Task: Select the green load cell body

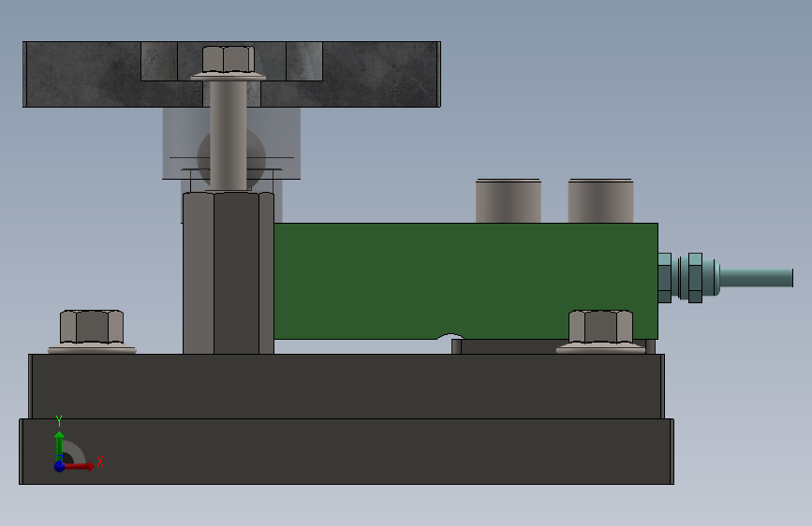Action: 465,281
